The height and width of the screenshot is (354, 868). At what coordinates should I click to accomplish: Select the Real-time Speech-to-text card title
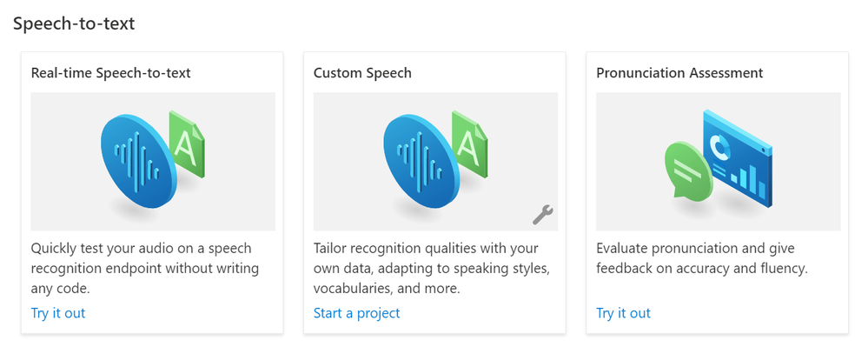[110, 72]
